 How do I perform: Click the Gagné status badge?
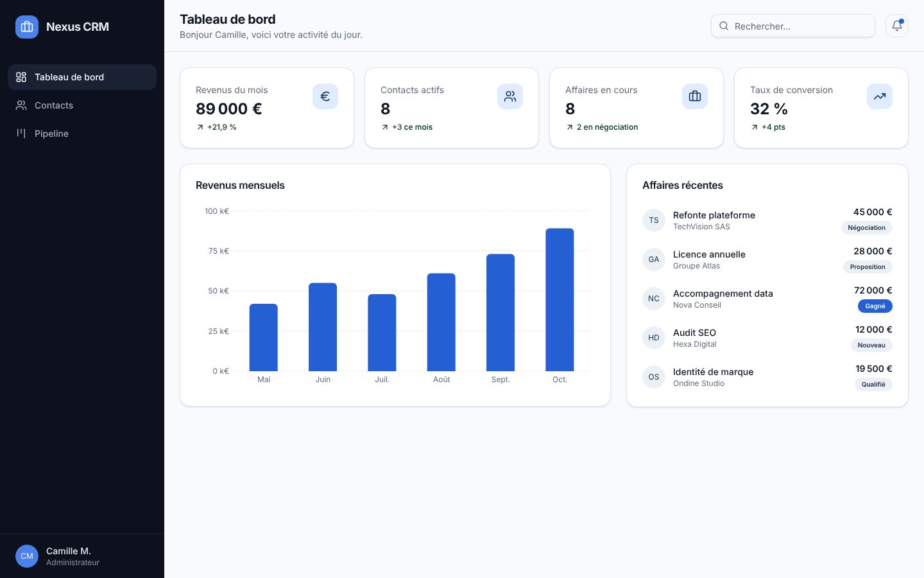(875, 306)
